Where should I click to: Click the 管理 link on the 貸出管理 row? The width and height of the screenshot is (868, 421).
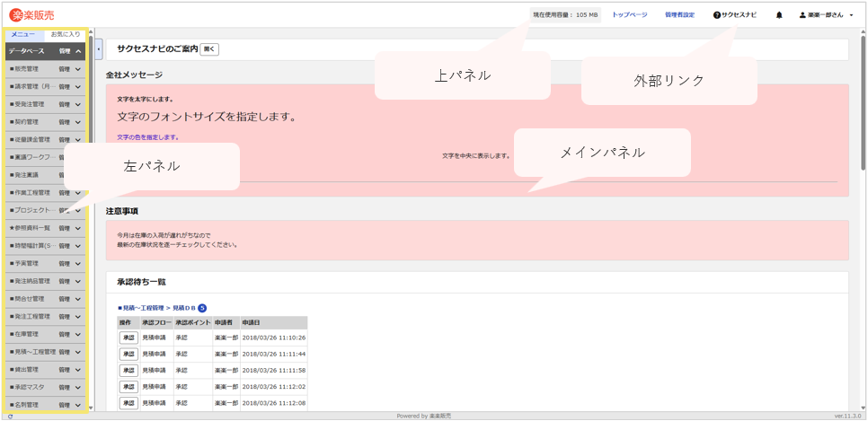coord(65,370)
